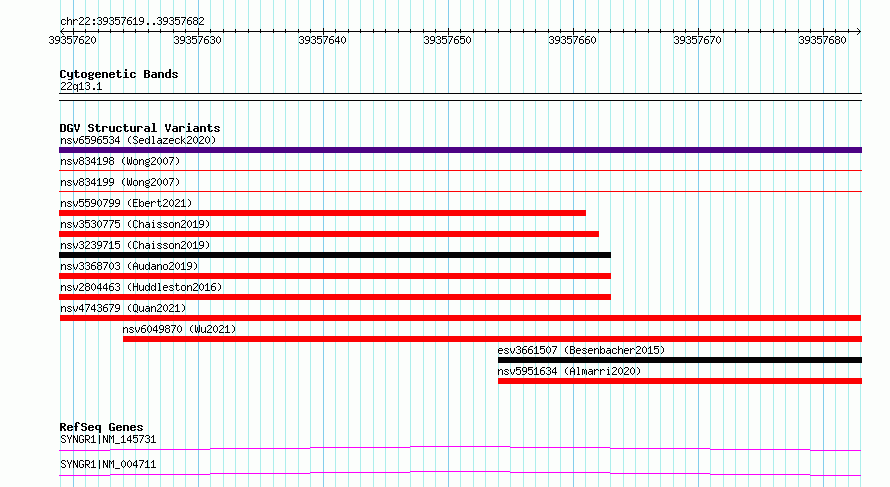
Task: Select the red bar under nsv3368703
Action: [x=335, y=276]
